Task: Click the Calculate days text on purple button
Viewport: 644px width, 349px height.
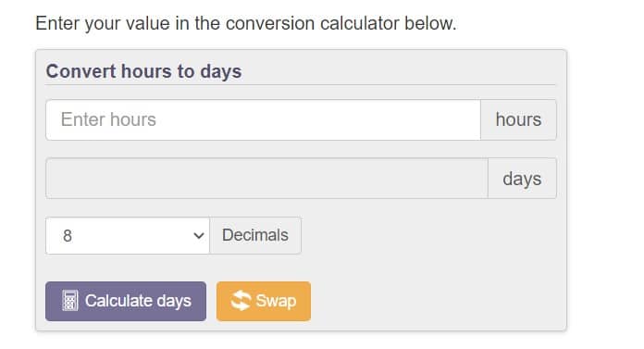Action: [138, 301]
